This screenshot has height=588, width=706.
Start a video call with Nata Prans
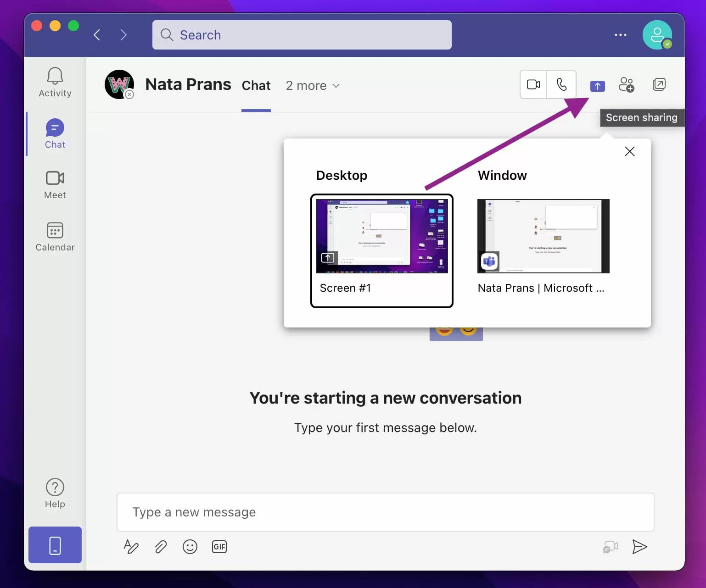tap(533, 84)
